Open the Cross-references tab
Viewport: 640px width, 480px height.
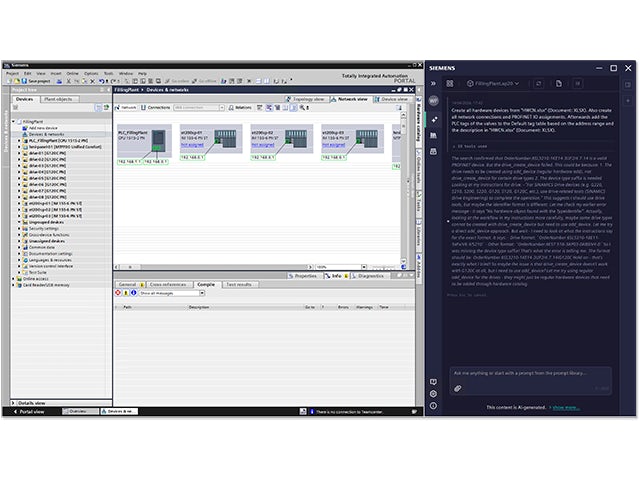click(168, 284)
